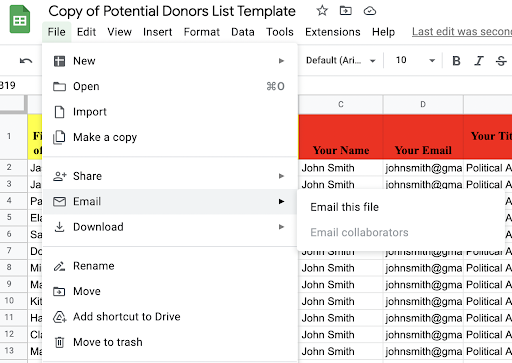
Task: Open the Data menu
Action: [243, 32]
